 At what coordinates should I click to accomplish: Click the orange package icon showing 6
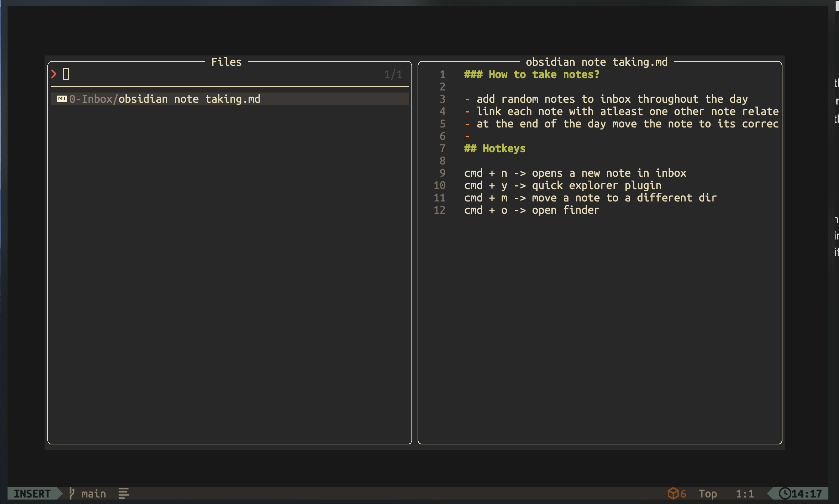(673, 493)
